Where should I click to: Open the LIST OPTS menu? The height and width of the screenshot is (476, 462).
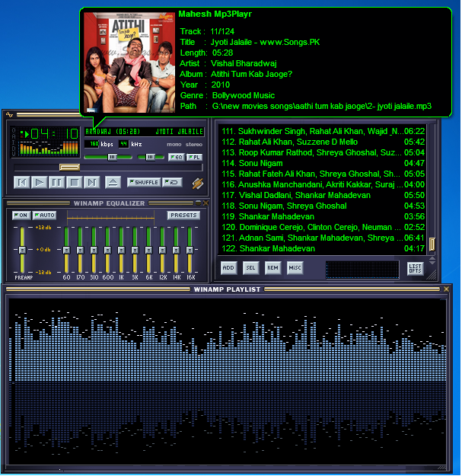coord(415,269)
